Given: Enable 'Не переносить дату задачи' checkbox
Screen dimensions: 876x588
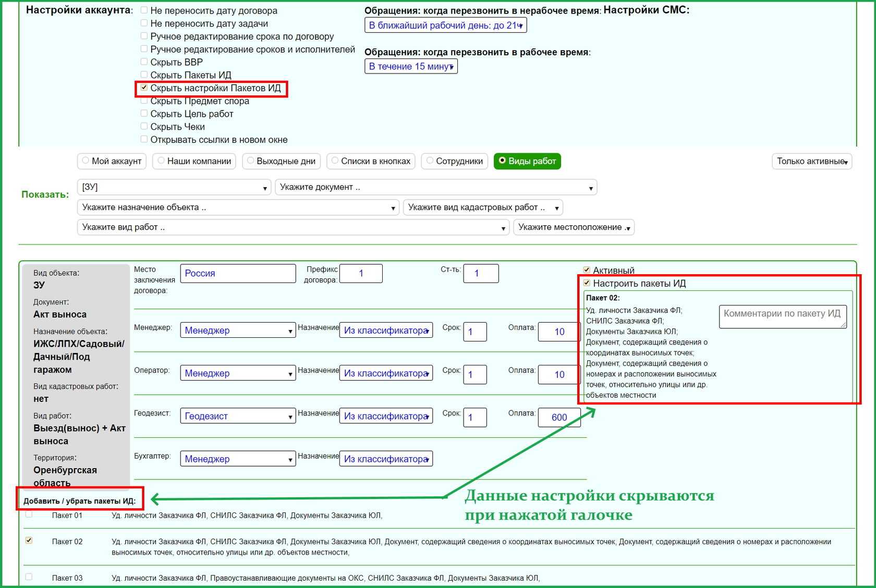Looking at the screenshot, I should (144, 23).
